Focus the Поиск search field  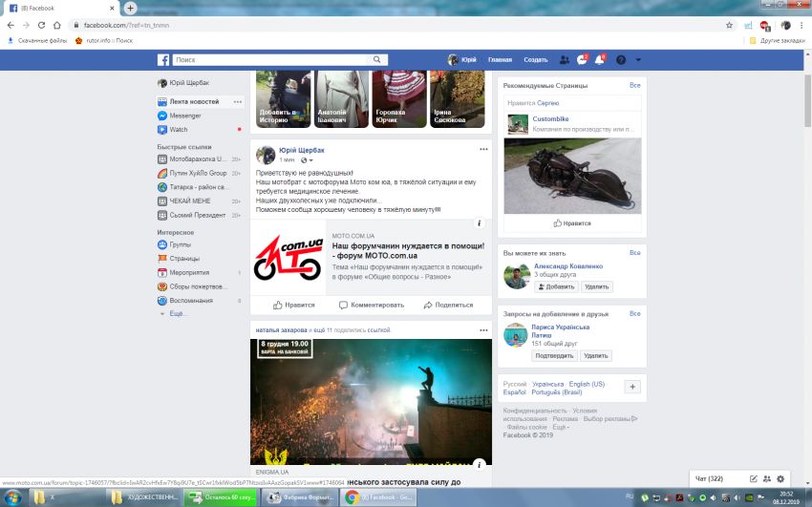pos(269,60)
